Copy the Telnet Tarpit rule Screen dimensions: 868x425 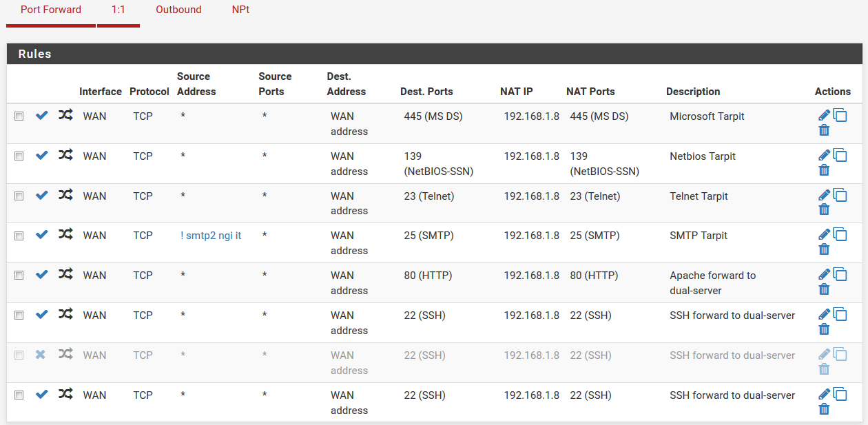pyautogui.click(x=840, y=195)
